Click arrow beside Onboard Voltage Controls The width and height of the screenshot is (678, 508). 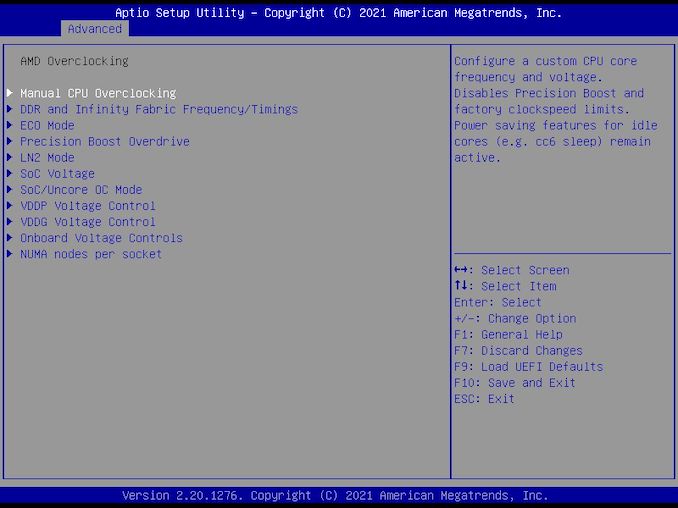(10, 237)
